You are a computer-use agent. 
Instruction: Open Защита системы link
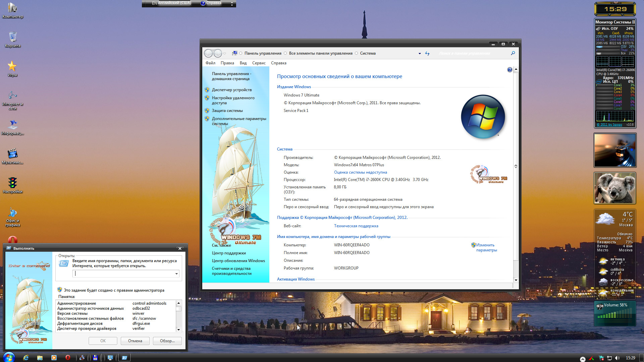click(227, 111)
